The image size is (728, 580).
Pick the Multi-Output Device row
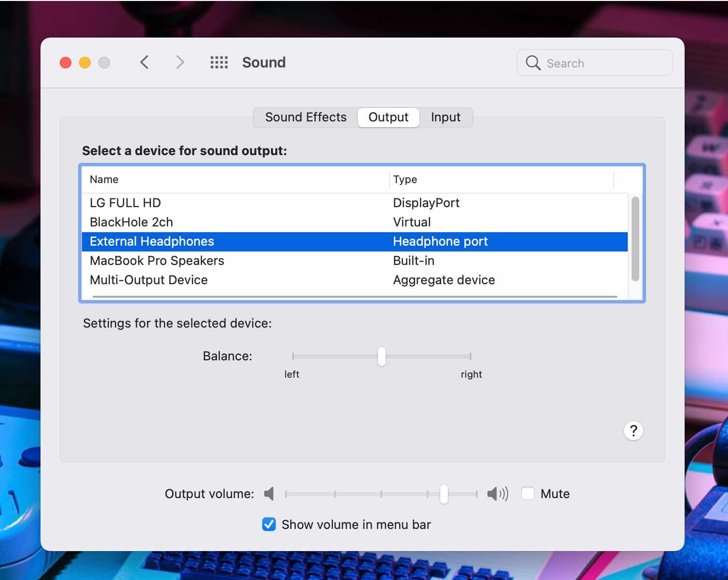[x=148, y=280]
